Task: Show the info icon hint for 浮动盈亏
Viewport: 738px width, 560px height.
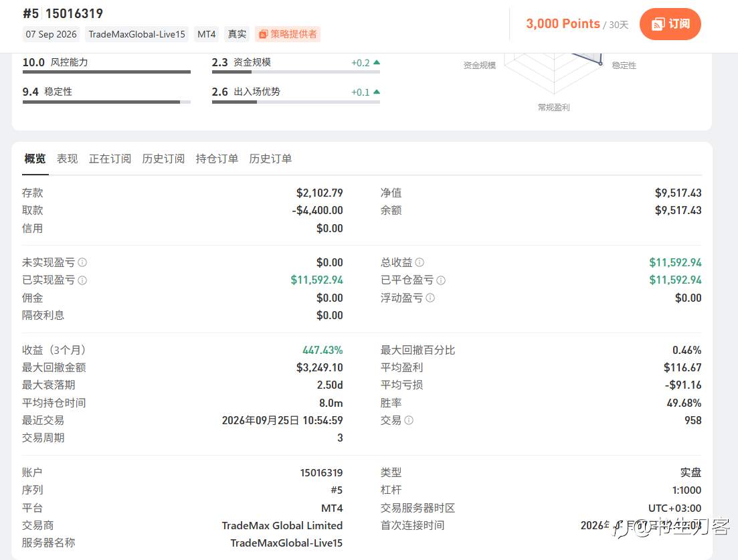Action: pos(430,298)
